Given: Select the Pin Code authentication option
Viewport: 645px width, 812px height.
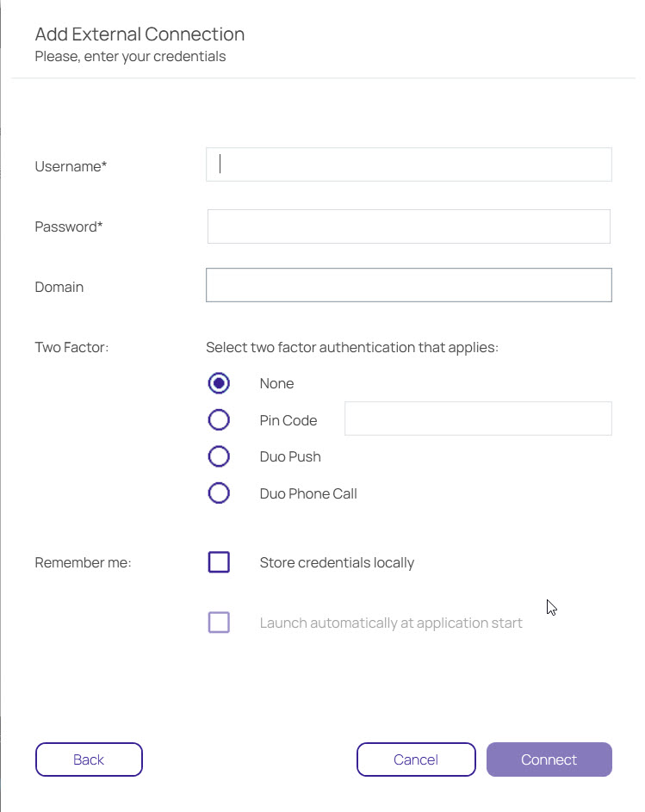Looking at the screenshot, I should coord(219,419).
